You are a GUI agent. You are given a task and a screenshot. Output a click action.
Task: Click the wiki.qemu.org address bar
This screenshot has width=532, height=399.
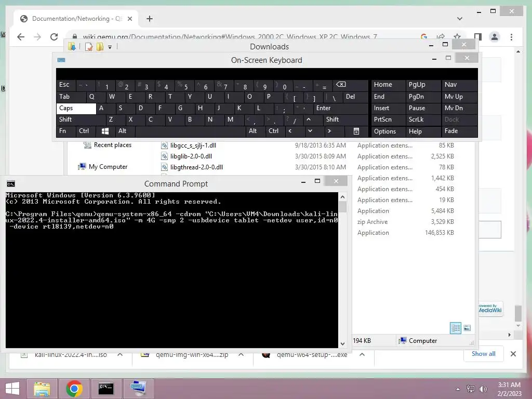(x=230, y=37)
